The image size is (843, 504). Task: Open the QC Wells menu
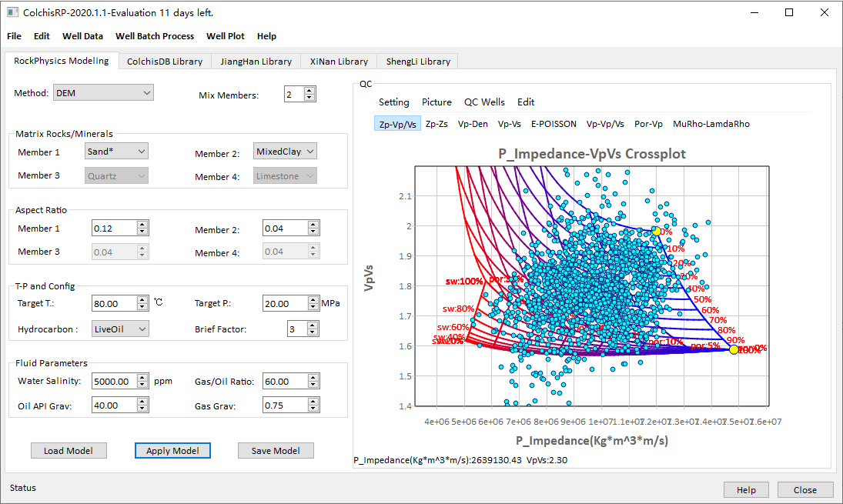tap(484, 102)
